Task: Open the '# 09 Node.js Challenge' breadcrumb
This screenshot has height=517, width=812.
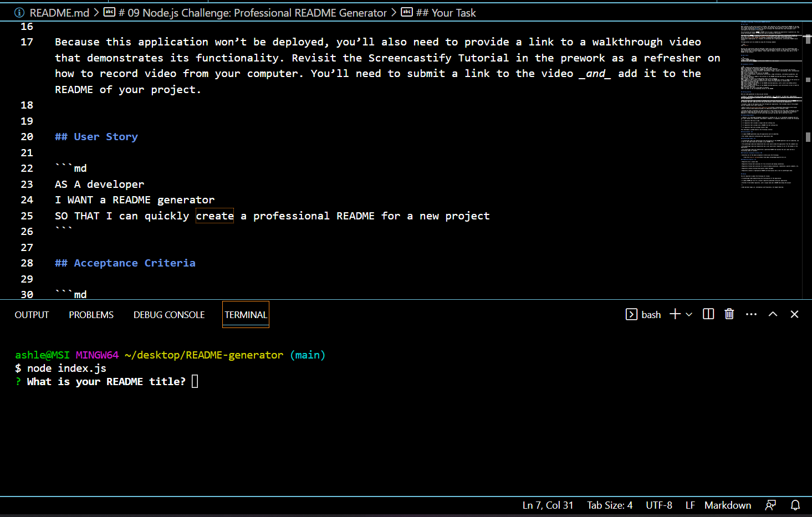Action: click(x=253, y=12)
